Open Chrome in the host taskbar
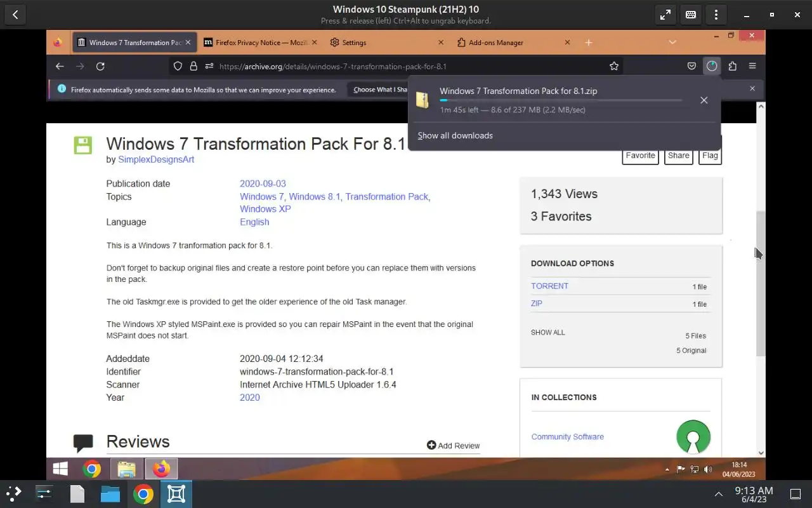The height and width of the screenshot is (508, 812). pyautogui.click(x=143, y=493)
